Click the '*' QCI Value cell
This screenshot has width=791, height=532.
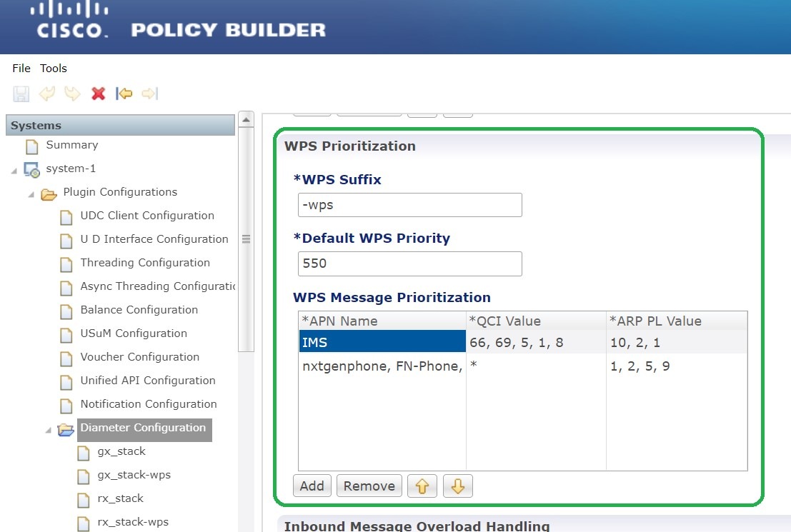[536, 366]
